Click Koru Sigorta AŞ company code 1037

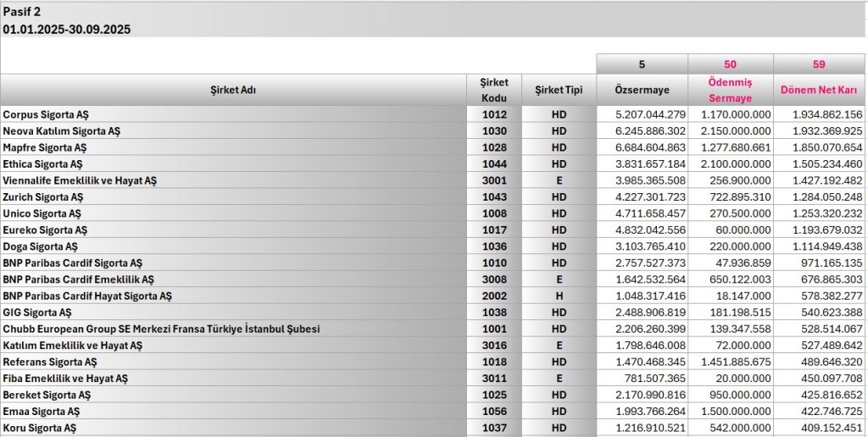(493, 429)
